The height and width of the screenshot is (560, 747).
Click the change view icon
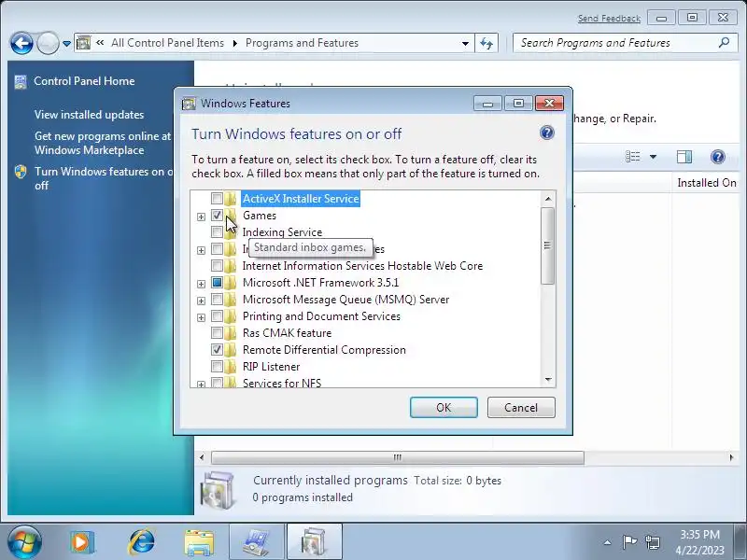tap(633, 157)
